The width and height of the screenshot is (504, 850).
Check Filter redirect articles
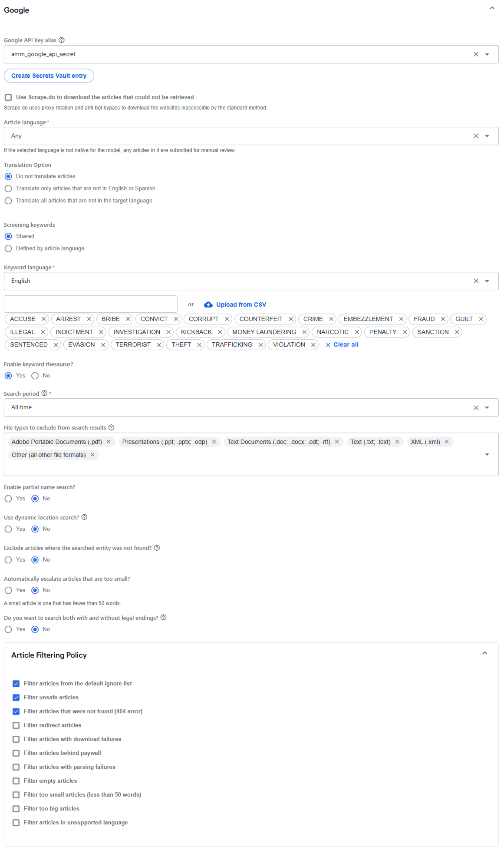(x=16, y=725)
